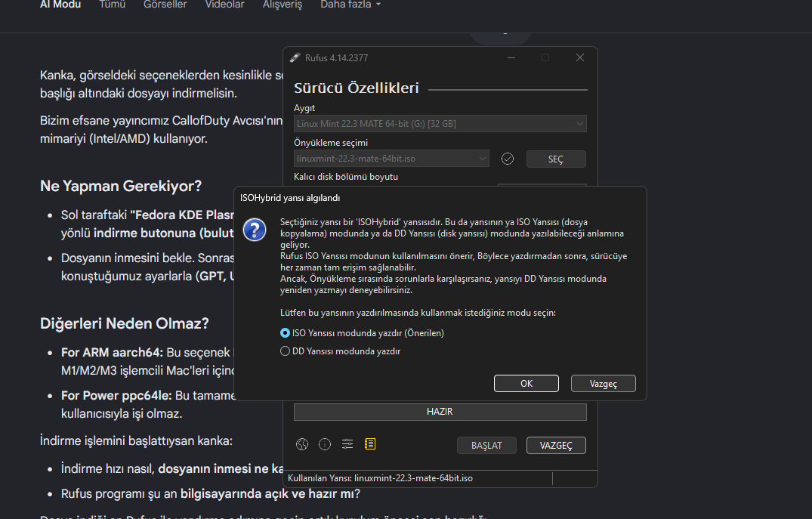Switch to Alışveriş tab

[283, 5]
